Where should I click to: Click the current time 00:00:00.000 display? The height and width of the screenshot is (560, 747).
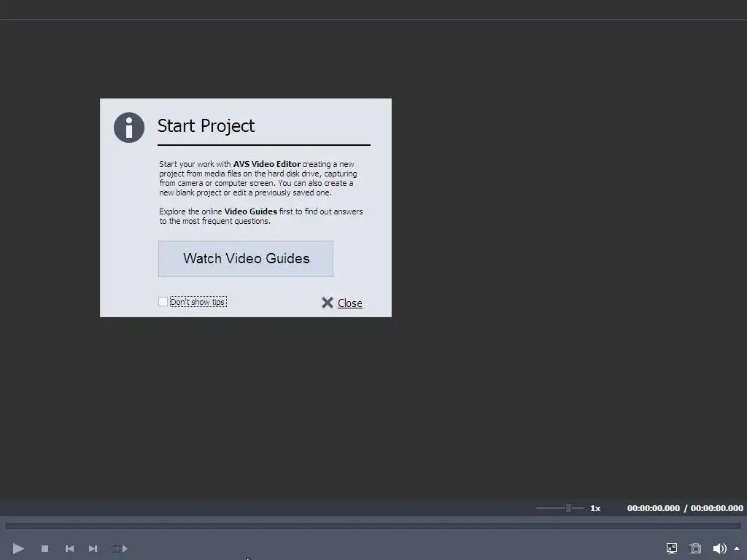tap(653, 508)
